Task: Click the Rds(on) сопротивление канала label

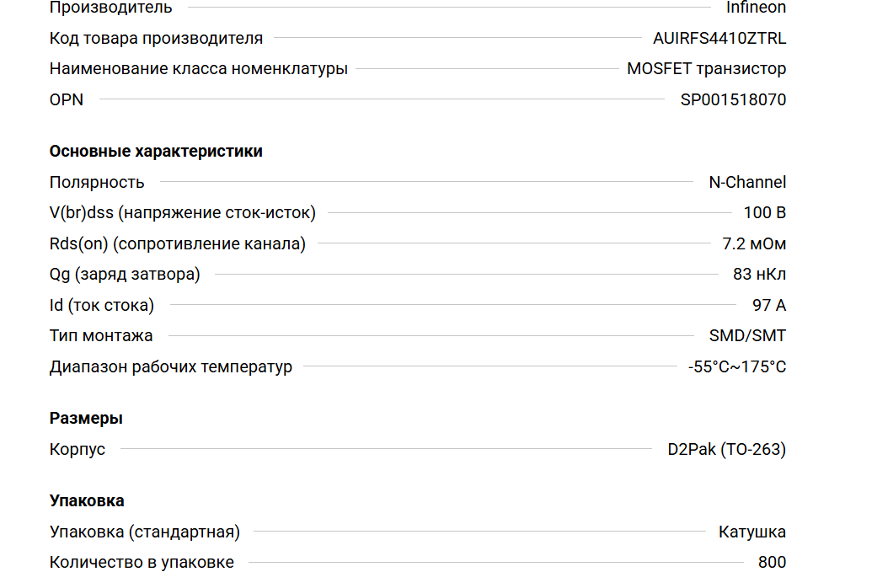Action: point(178,244)
